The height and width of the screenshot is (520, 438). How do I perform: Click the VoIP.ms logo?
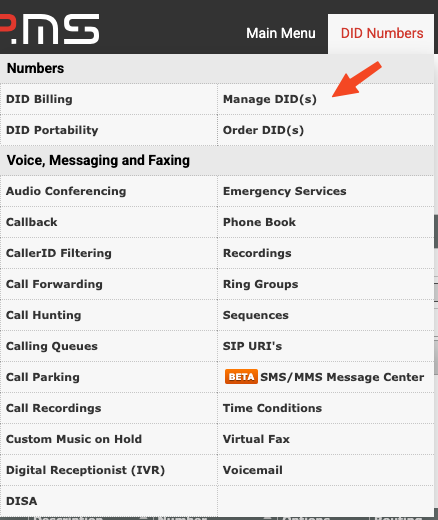click(x=49, y=29)
